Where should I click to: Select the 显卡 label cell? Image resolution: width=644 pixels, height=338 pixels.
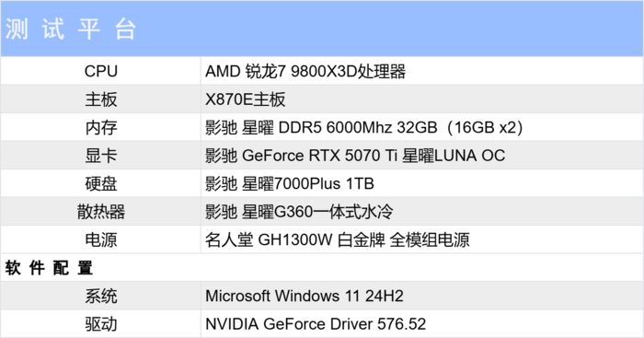(x=100, y=156)
